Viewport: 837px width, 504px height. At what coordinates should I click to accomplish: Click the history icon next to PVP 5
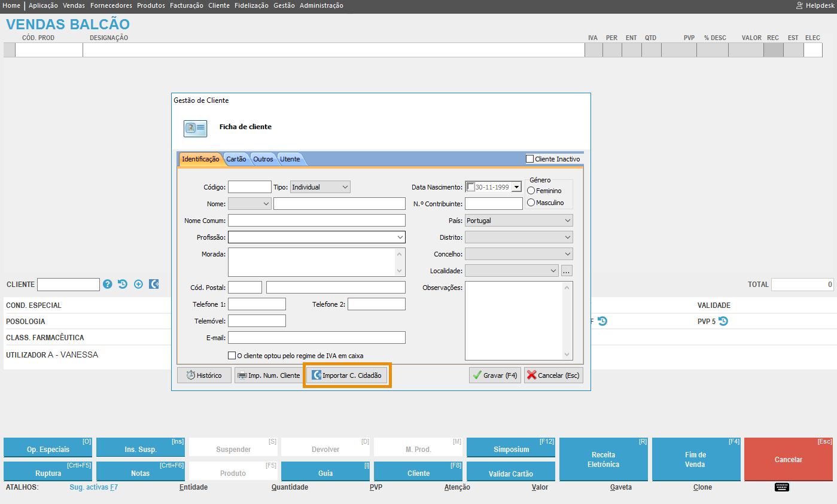tap(723, 321)
